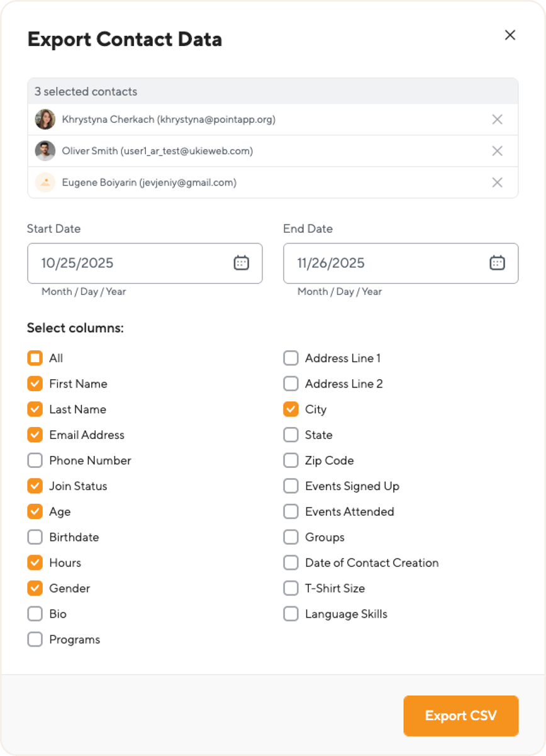
Task: Click the End Date input field
Action: 401,263
